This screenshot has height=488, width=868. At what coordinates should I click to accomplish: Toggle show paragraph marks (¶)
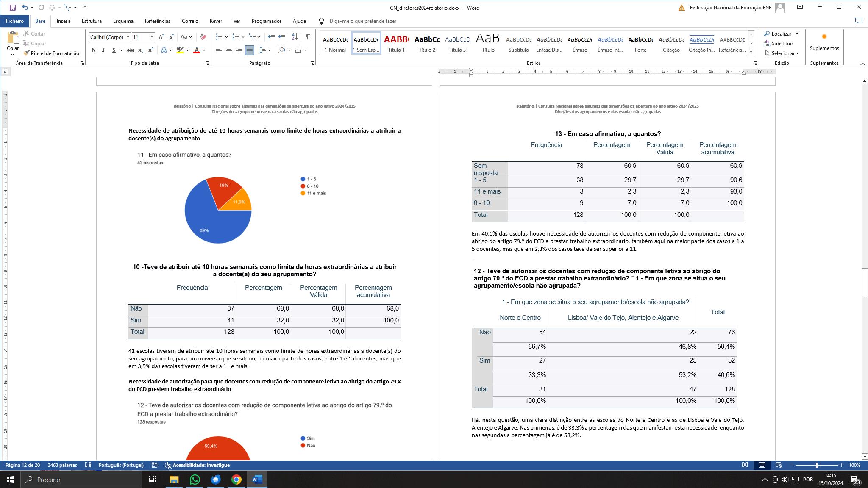click(307, 37)
